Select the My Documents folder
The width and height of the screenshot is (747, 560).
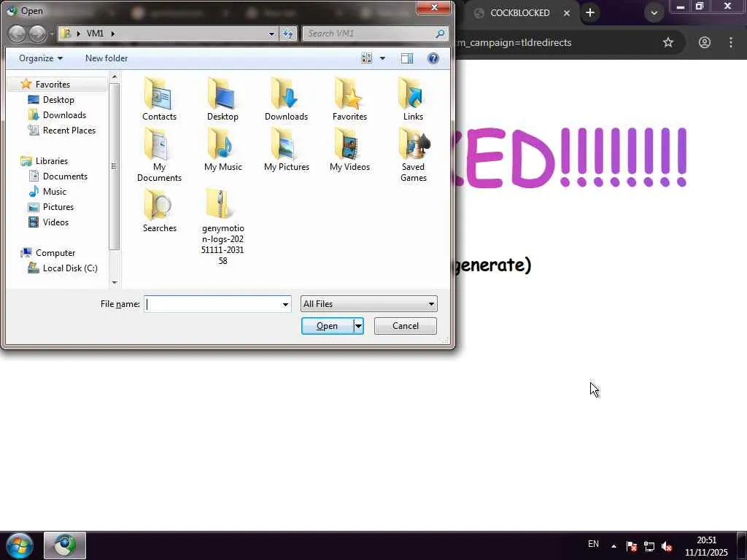[159, 155]
